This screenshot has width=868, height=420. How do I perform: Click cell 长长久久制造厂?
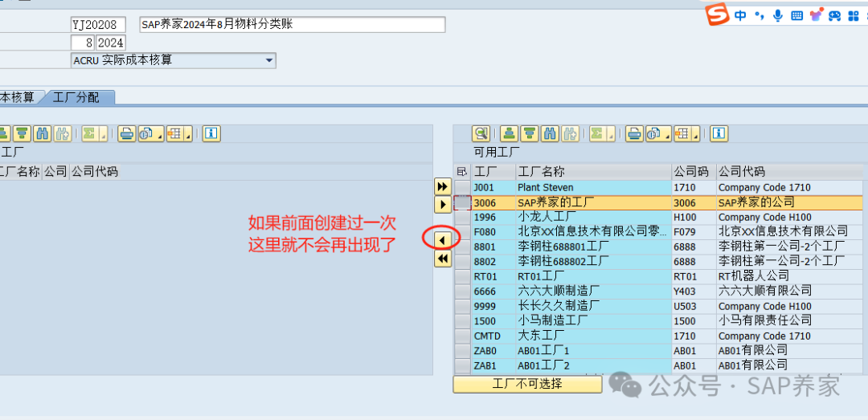[x=593, y=306]
